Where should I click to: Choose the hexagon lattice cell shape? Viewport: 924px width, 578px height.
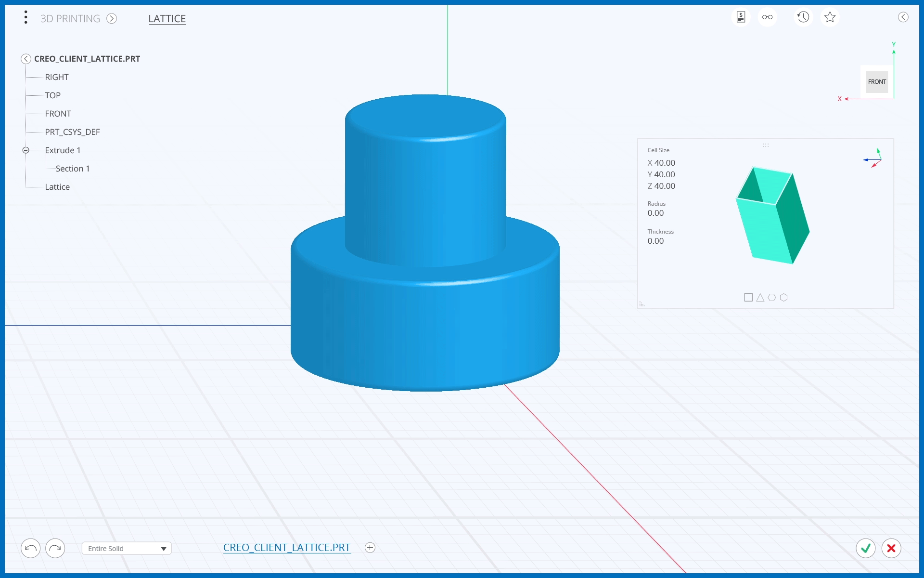[x=784, y=297]
